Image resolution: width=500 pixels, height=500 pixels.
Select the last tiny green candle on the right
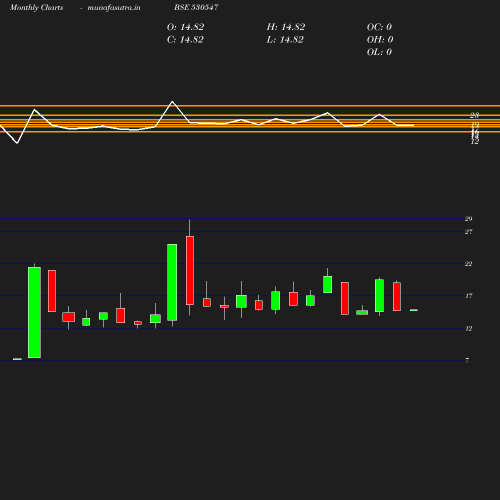(x=414, y=310)
